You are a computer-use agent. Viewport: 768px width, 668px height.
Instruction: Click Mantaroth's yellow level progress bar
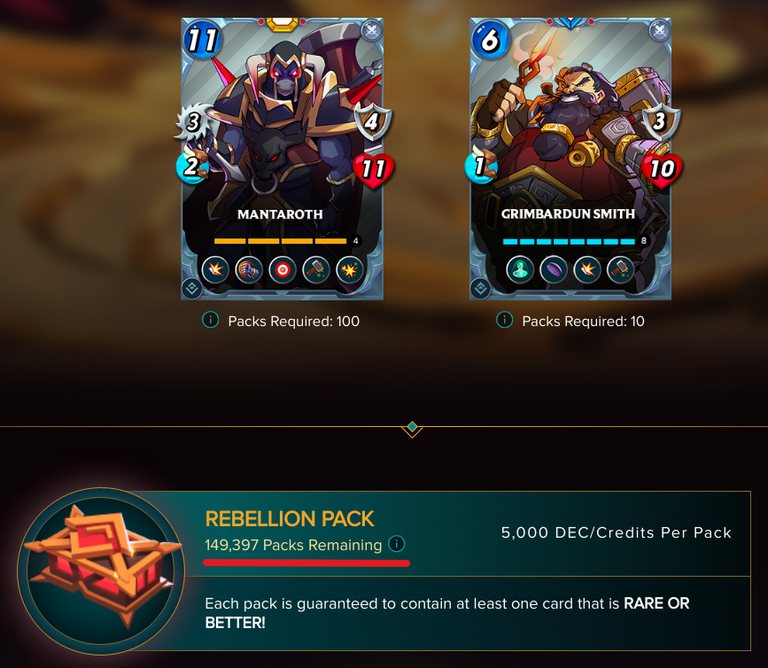click(280, 241)
